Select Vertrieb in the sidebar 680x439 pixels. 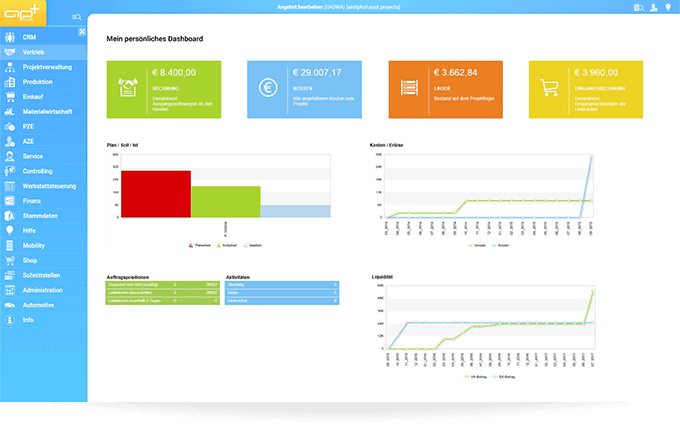click(x=34, y=52)
